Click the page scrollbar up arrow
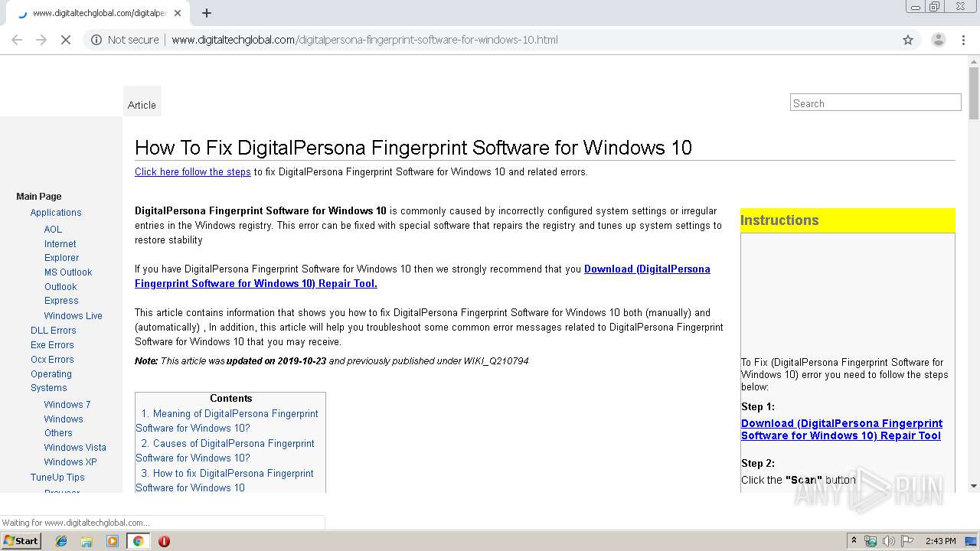This screenshot has height=551, width=980. click(x=974, y=61)
